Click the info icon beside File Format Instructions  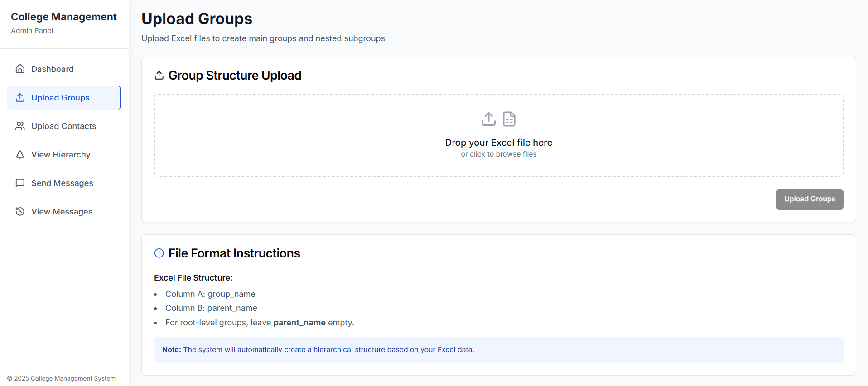pyautogui.click(x=159, y=253)
